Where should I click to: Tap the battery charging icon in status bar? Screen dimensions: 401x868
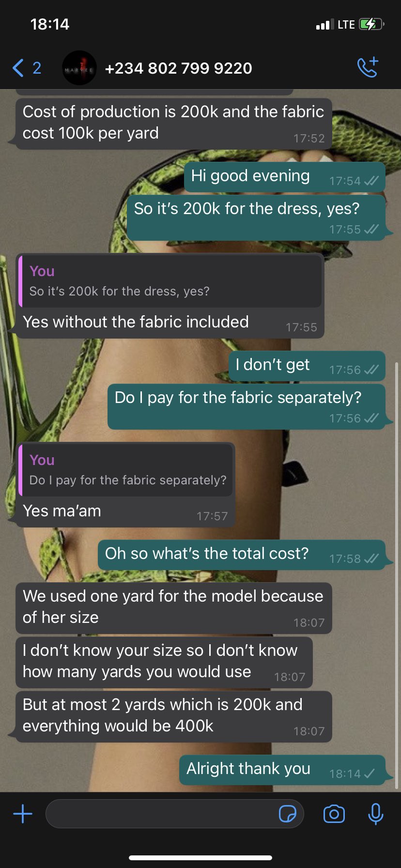click(371, 24)
